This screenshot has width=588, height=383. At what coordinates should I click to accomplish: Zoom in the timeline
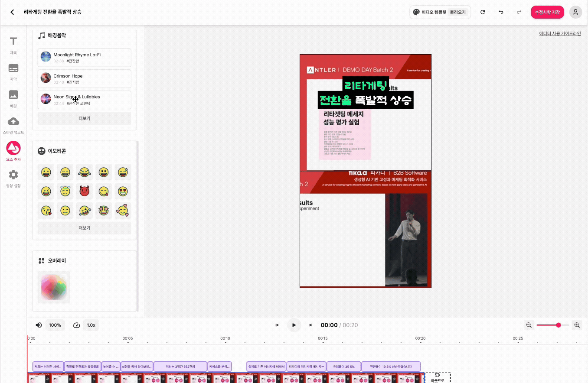pyautogui.click(x=577, y=325)
